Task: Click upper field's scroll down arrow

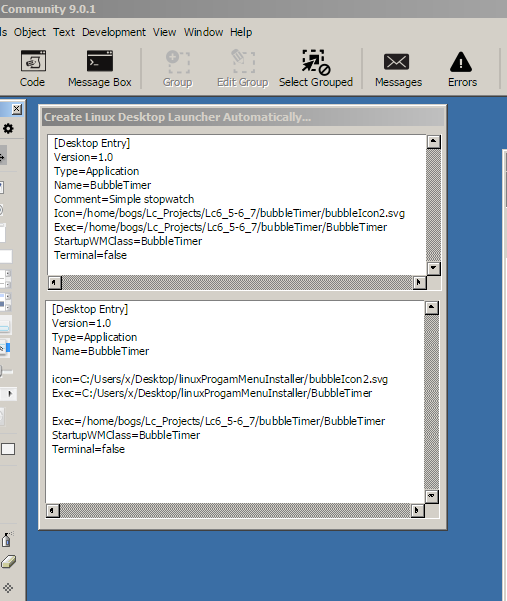Action: [x=433, y=268]
